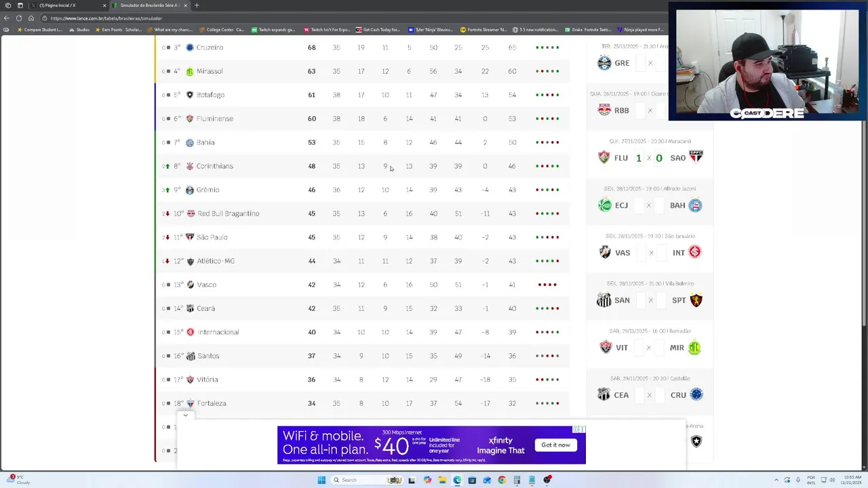868x488 pixels.
Task: Go back using the browser back arrow
Action: point(6,18)
